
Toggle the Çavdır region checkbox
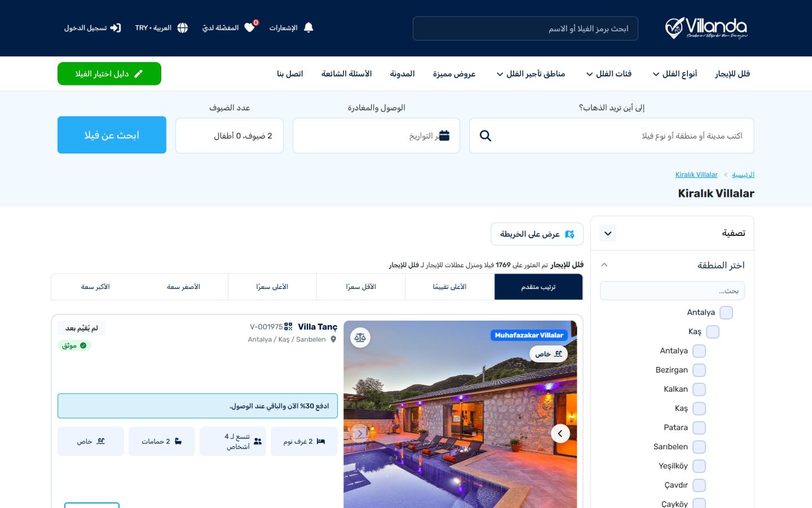[x=699, y=485]
